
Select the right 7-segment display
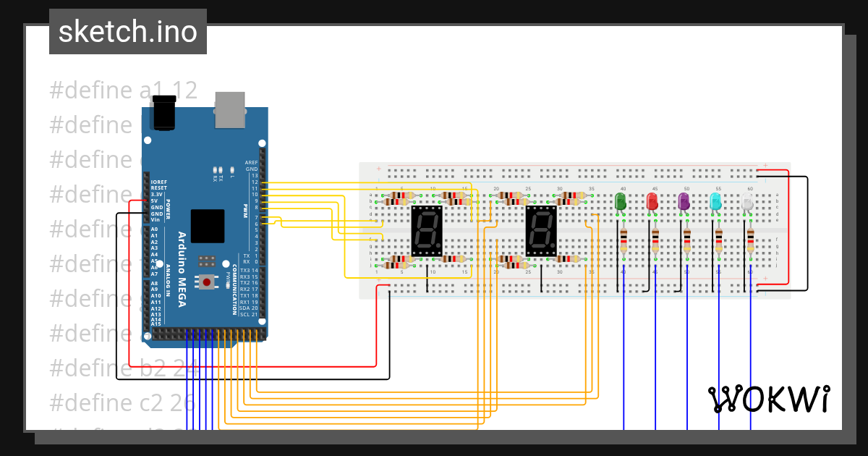[542, 232]
